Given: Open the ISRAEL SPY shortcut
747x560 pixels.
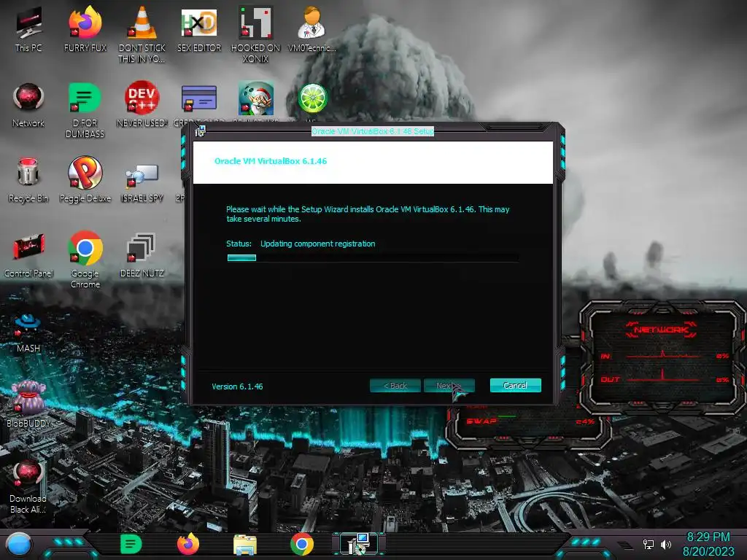Looking at the screenshot, I should pyautogui.click(x=142, y=183).
